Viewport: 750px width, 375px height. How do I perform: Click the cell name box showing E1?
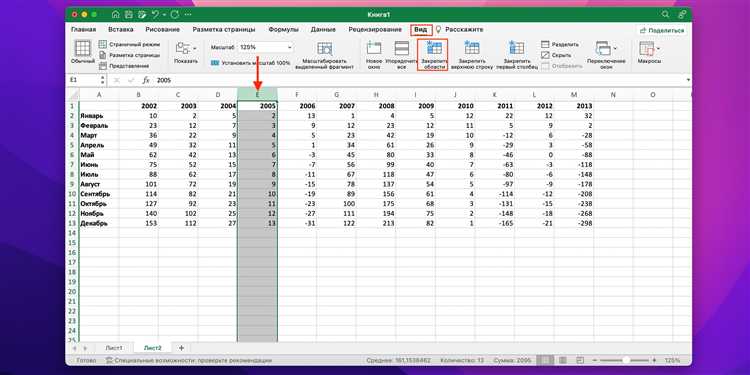click(x=84, y=80)
